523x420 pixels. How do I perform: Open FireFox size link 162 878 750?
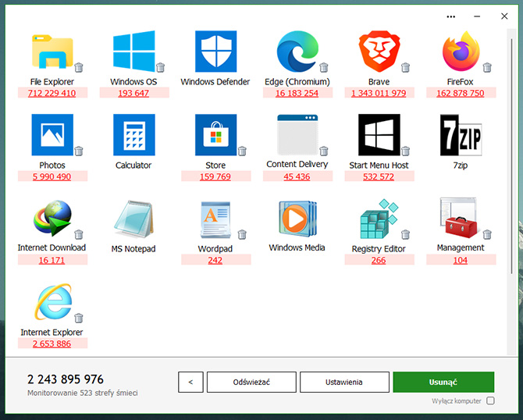[x=461, y=93]
